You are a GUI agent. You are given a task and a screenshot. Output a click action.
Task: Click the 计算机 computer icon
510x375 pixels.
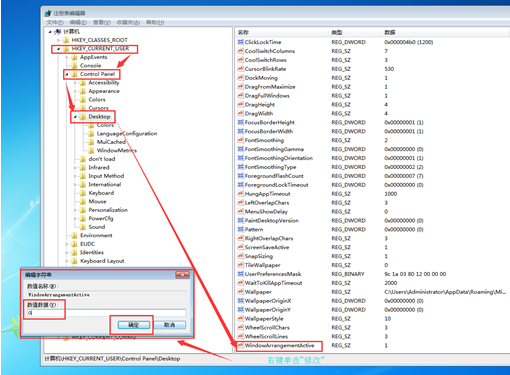(58, 32)
